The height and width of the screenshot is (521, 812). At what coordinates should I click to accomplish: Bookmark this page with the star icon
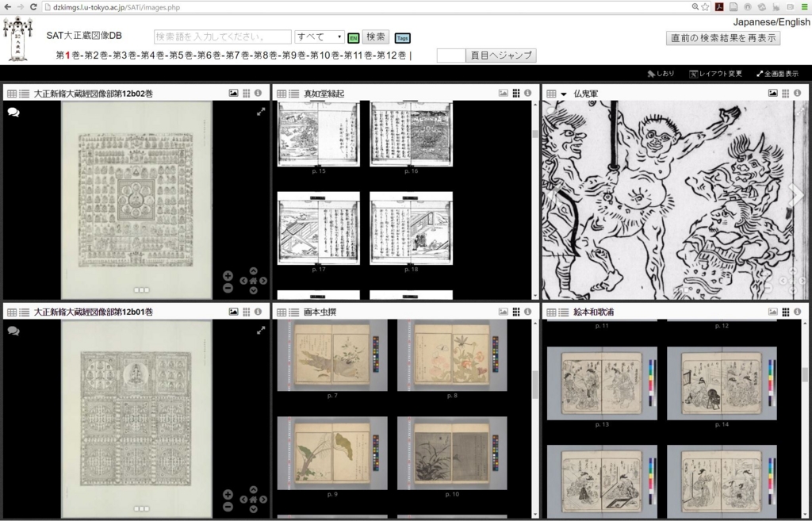705,6
